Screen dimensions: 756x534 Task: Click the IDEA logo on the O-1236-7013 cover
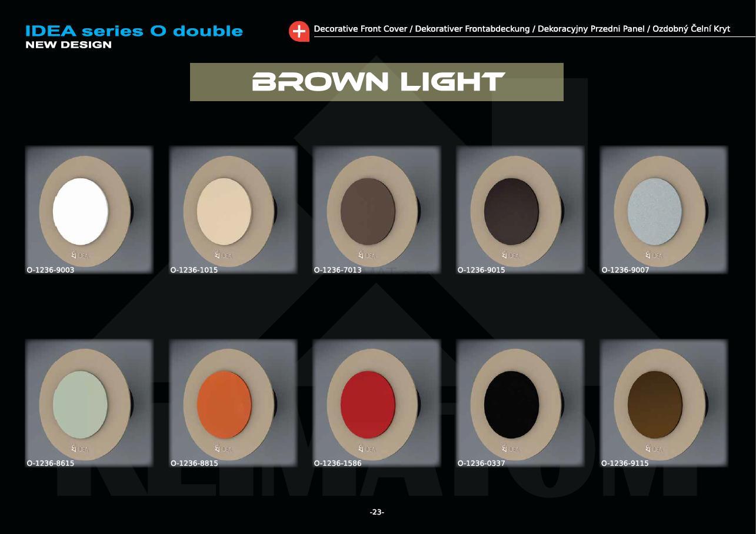[368, 255]
